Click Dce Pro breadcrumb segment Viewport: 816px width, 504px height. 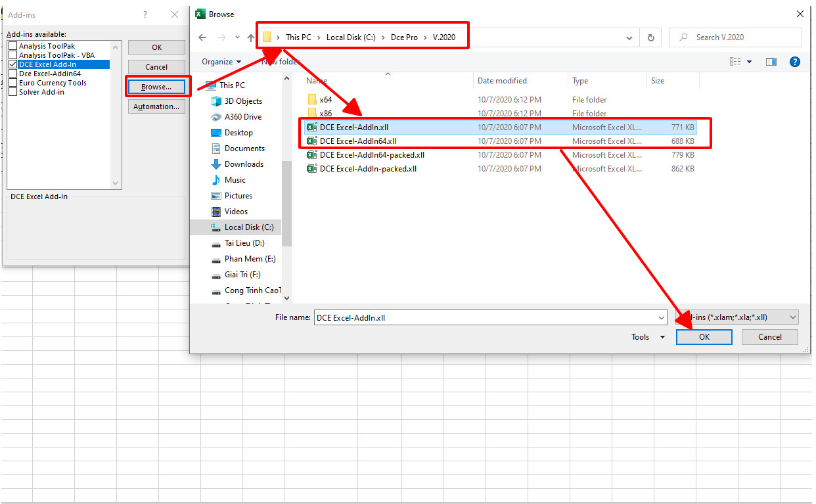[404, 37]
